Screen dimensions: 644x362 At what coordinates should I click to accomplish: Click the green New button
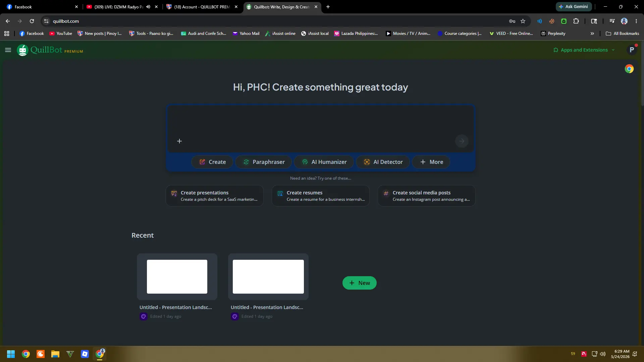pos(359,283)
